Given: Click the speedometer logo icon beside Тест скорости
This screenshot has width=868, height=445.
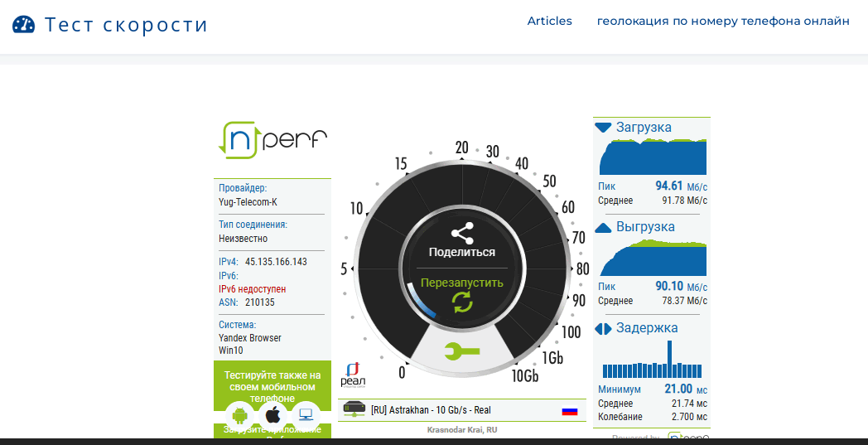Looking at the screenshot, I should [23, 24].
